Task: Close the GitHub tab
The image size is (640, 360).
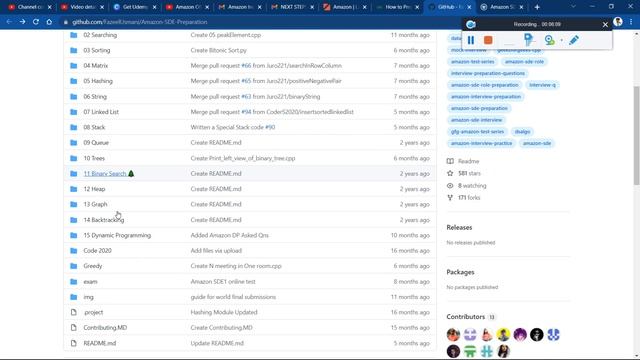Action: pyautogui.click(x=469, y=7)
